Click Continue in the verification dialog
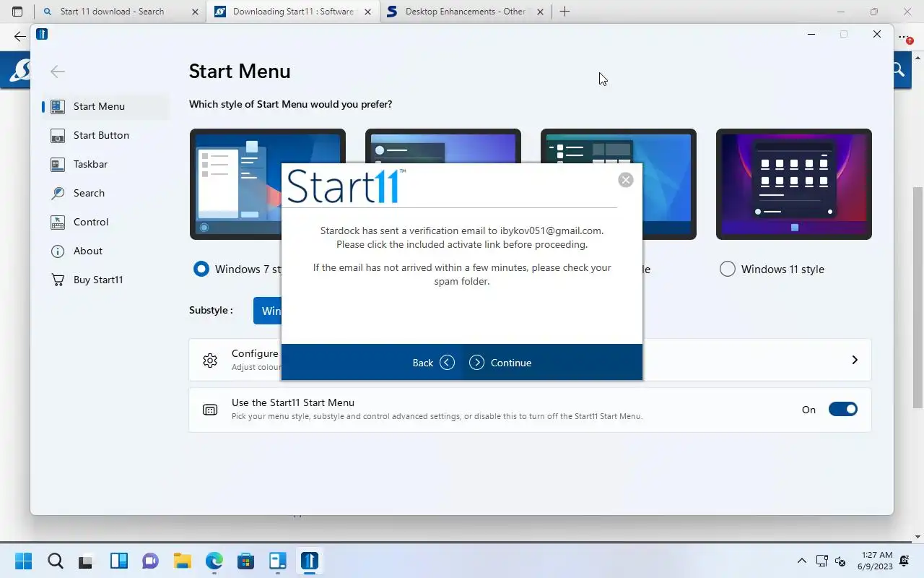This screenshot has height=578, width=924. click(500, 363)
